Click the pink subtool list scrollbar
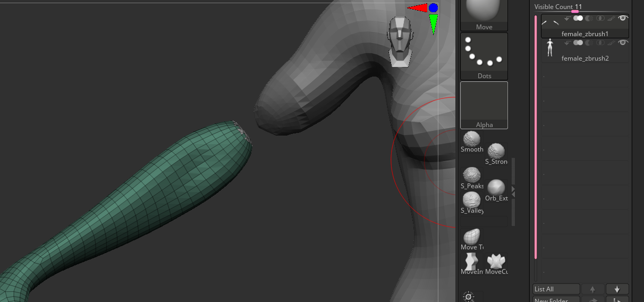 tap(536, 137)
